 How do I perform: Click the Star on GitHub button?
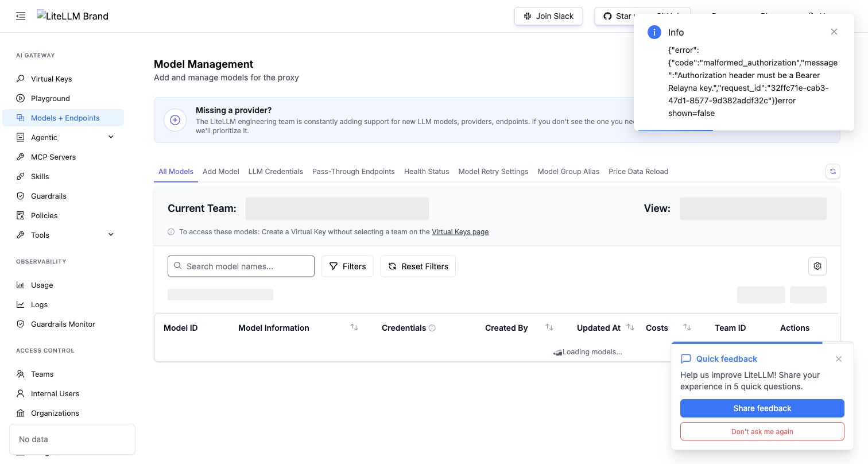tap(614, 16)
